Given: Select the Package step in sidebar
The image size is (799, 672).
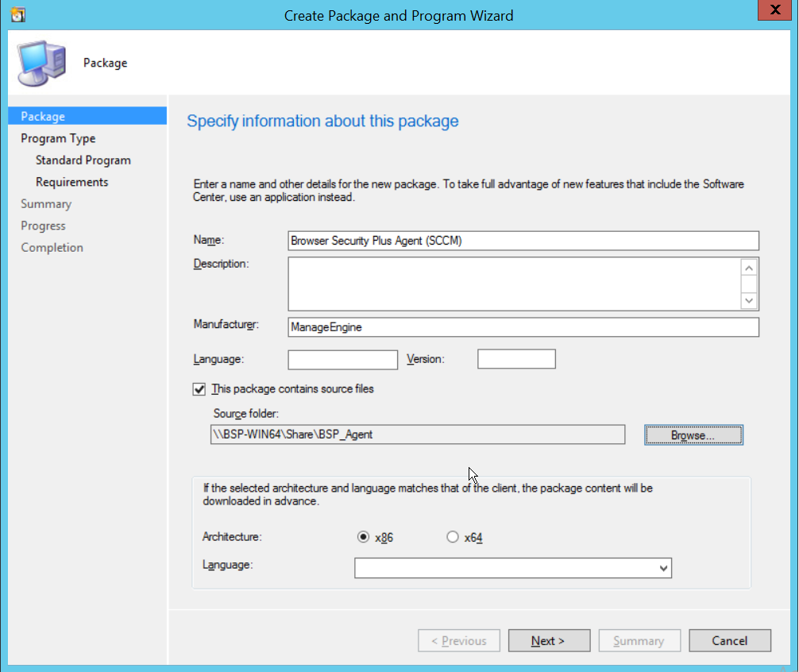Looking at the screenshot, I should pyautogui.click(x=87, y=116).
